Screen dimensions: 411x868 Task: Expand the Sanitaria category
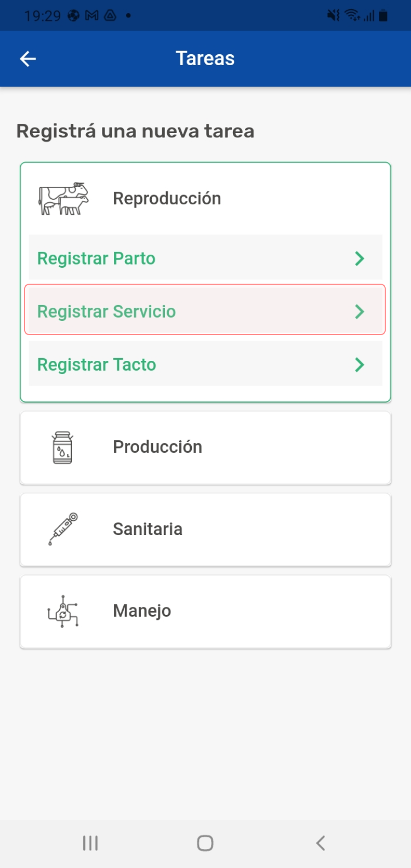point(148,530)
